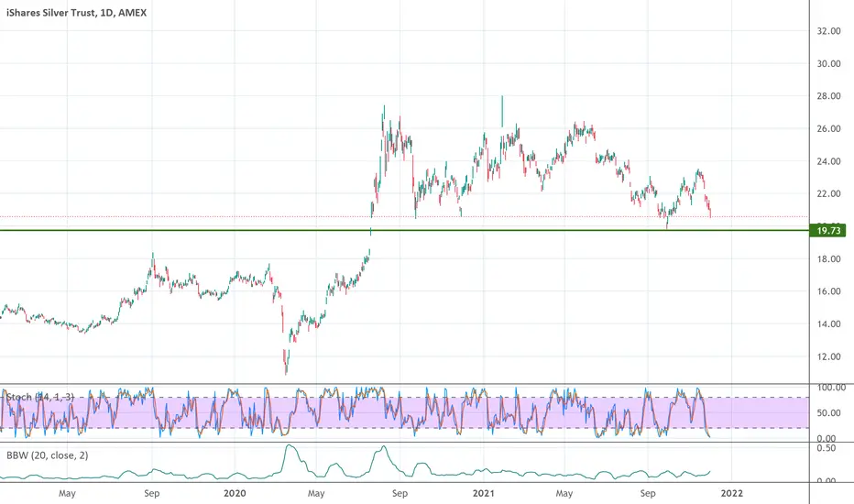
Task: Select the 2020 label on time axis
Action: [x=235, y=493]
